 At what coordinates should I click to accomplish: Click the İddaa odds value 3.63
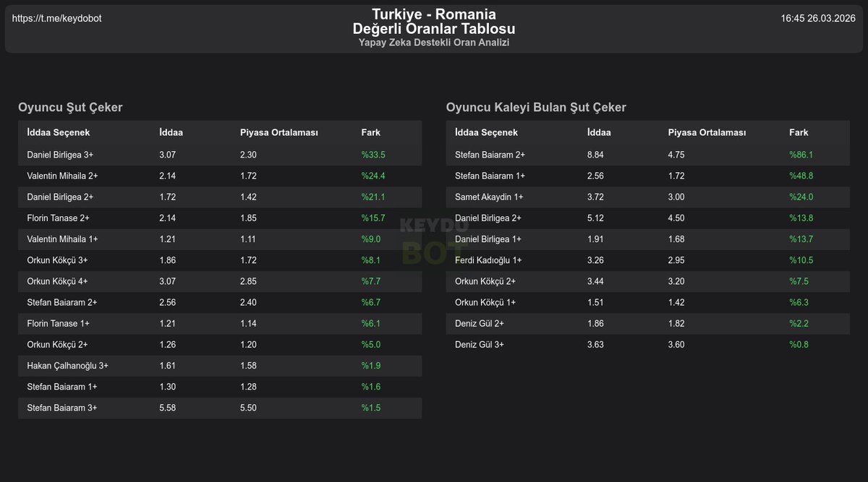pyautogui.click(x=596, y=345)
